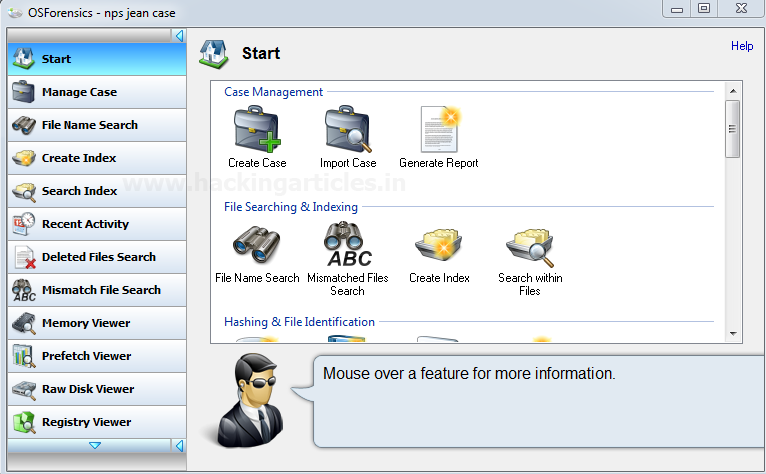The height and width of the screenshot is (474, 766).
Task: Open Raw Disk Viewer from sidebar
Action: click(97, 389)
